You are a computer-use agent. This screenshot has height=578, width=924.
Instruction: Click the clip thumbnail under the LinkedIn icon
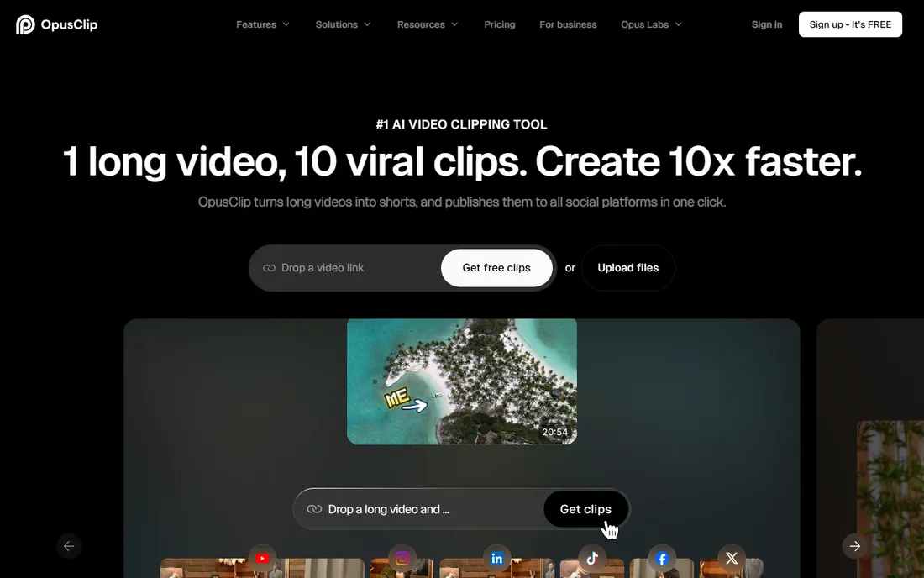[496, 569]
